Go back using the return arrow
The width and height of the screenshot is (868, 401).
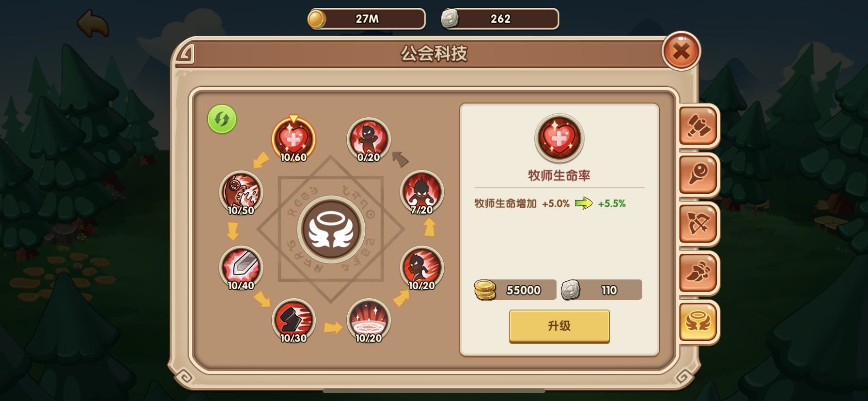(x=93, y=24)
